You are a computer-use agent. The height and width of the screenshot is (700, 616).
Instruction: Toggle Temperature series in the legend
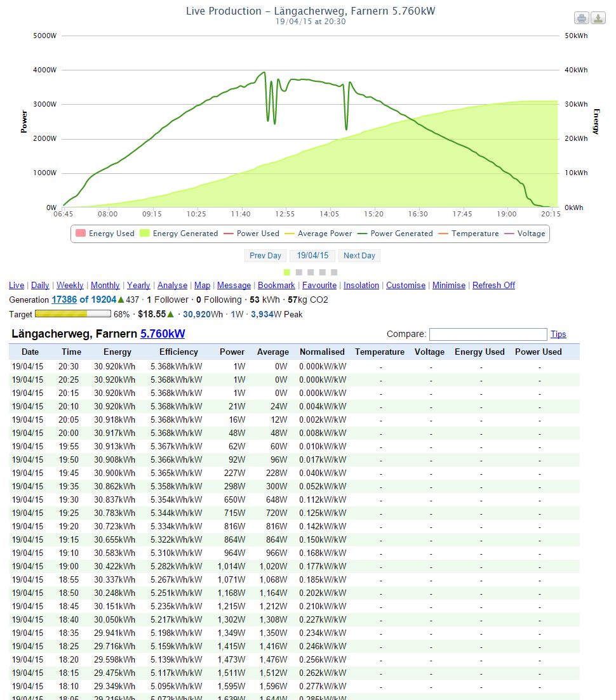(469, 234)
